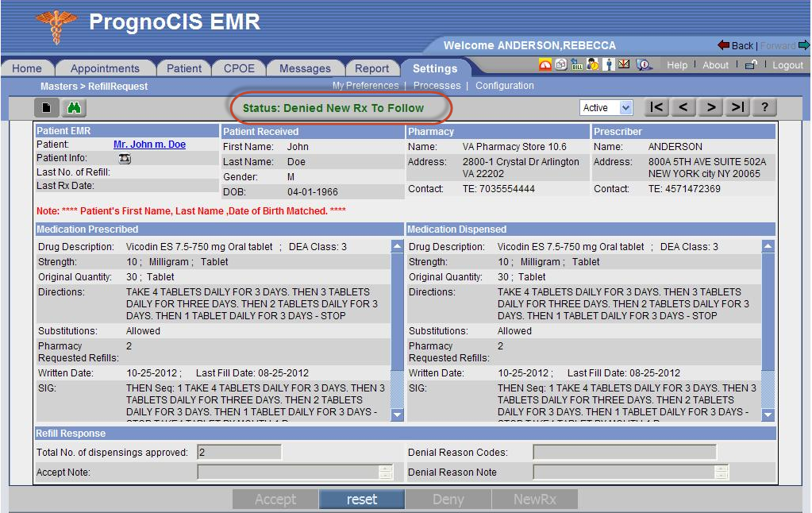The image size is (812, 513).
Task: Click the question mark help button
Action: click(x=764, y=107)
